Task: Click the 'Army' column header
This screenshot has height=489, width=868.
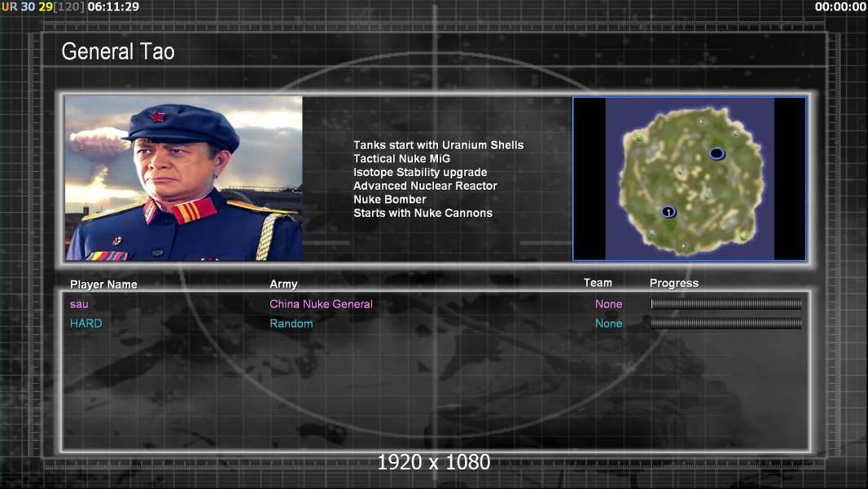Action: [x=283, y=284]
